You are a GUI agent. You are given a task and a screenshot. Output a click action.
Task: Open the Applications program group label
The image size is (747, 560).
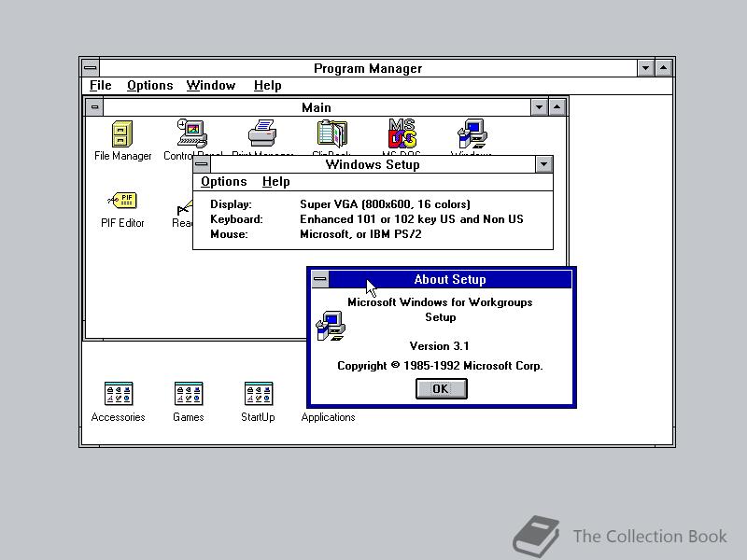[x=329, y=417]
